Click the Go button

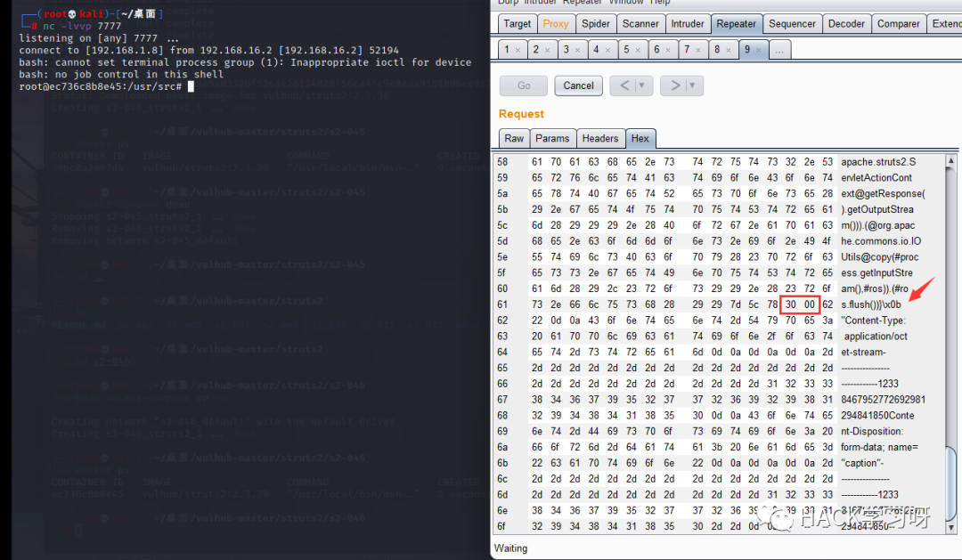click(524, 85)
